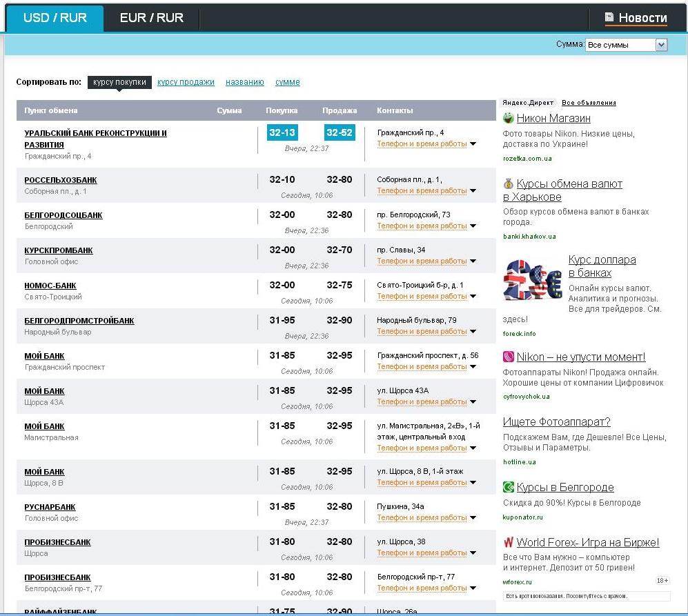Sort list by названию
688x616 pixels.
[244, 82]
